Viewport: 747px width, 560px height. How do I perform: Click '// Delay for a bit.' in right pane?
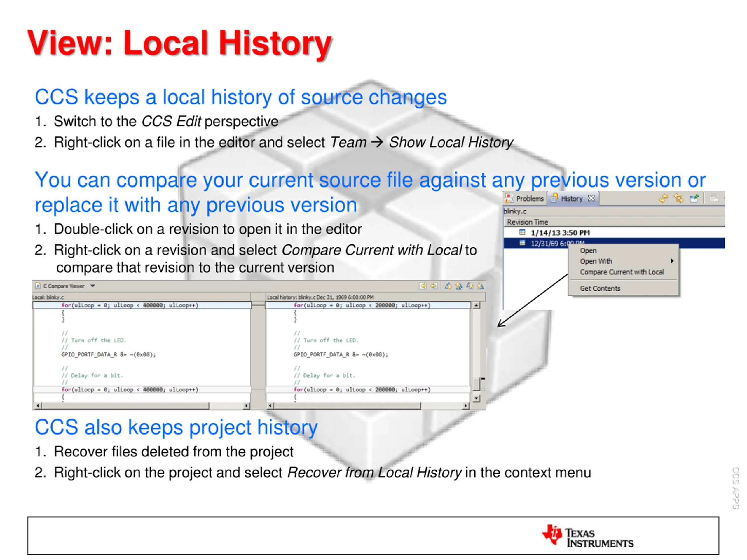(x=324, y=375)
